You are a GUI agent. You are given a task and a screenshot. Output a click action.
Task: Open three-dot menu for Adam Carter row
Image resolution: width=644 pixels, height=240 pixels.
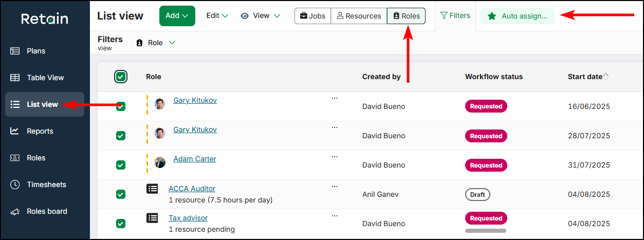point(335,156)
